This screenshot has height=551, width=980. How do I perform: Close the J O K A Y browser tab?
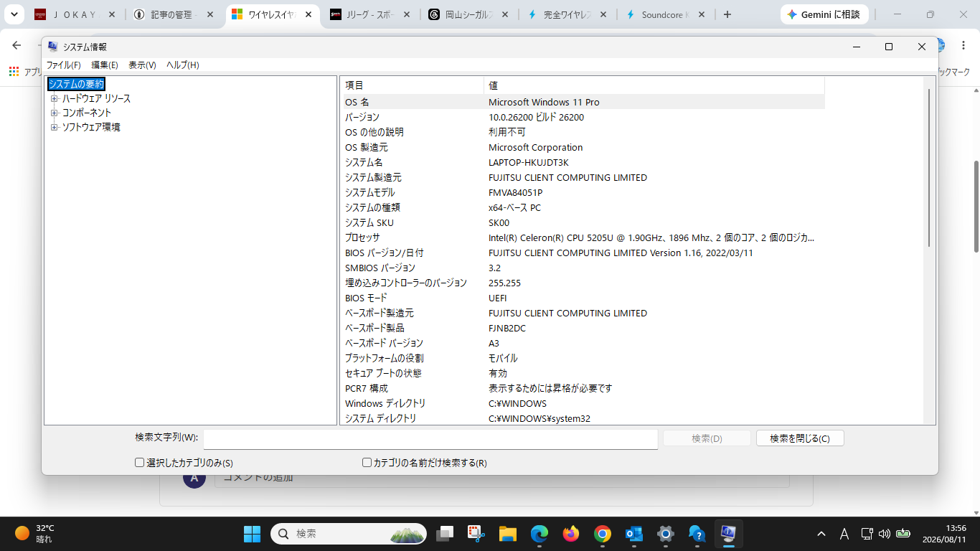112,14
